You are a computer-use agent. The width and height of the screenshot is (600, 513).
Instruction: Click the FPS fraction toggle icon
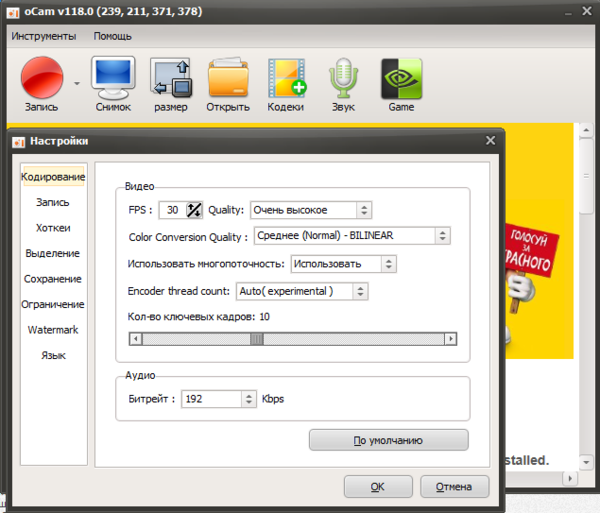click(x=194, y=210)
